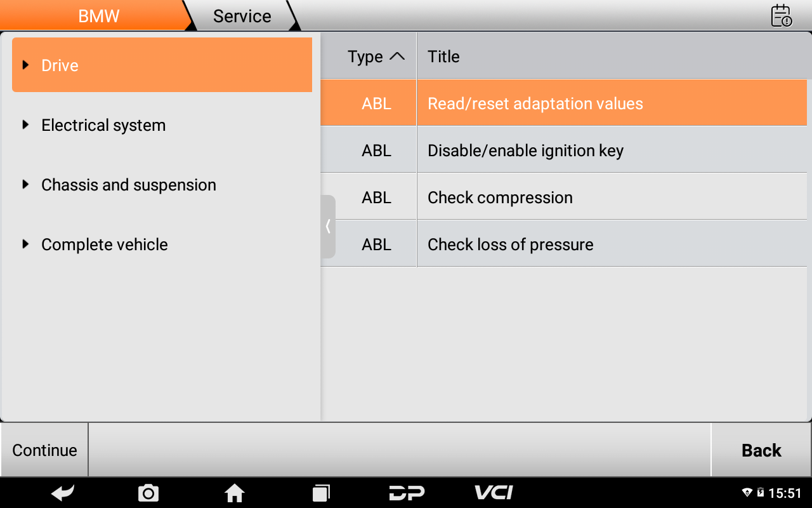This screenshot has height=508, width=812.
Task: Tap the Android back arrow icon
Action: pos(63,492)
